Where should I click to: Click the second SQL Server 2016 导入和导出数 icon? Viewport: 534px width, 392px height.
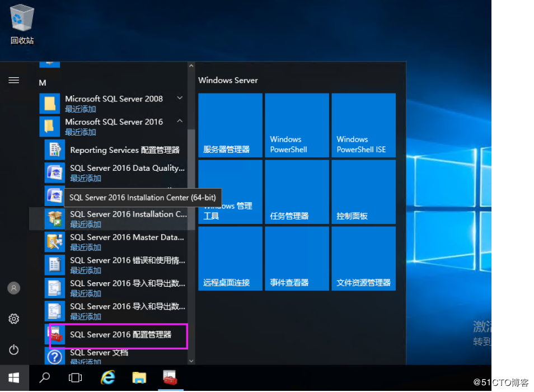point(55,311)
